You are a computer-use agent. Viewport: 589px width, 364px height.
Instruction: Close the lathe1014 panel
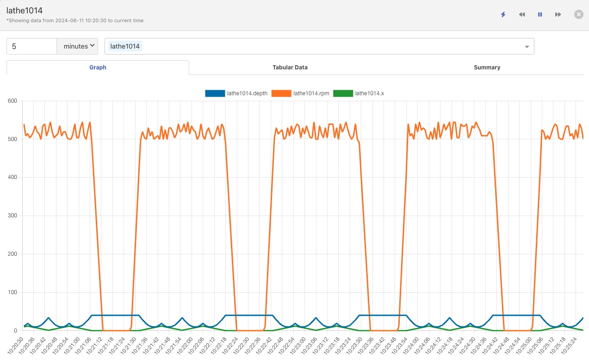578,14
